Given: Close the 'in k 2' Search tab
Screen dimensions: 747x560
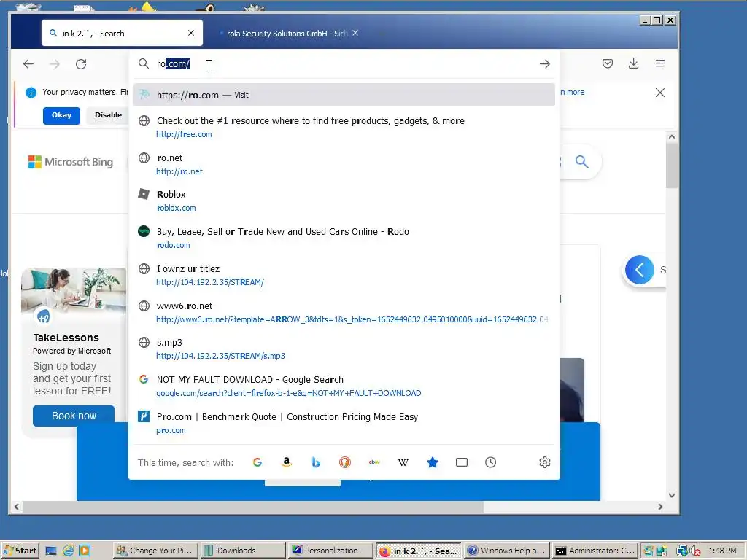Looking at the screenshot, I should click(191, 33).
